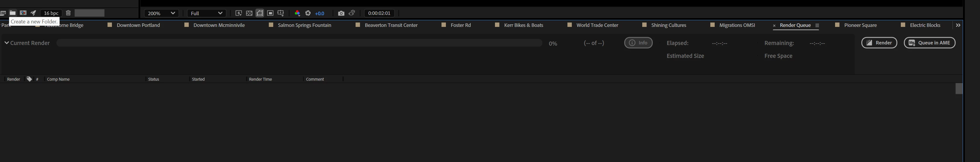The width and height of the screenshot is (980, 162).
Task: Click the label tag column icon
Action: [29, 79]
